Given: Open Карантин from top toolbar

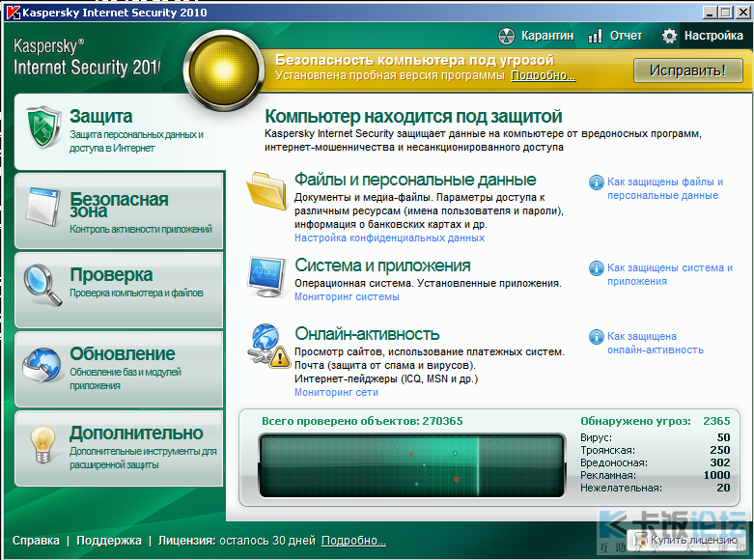Looking at the screenshot, I should pos(536,36).
